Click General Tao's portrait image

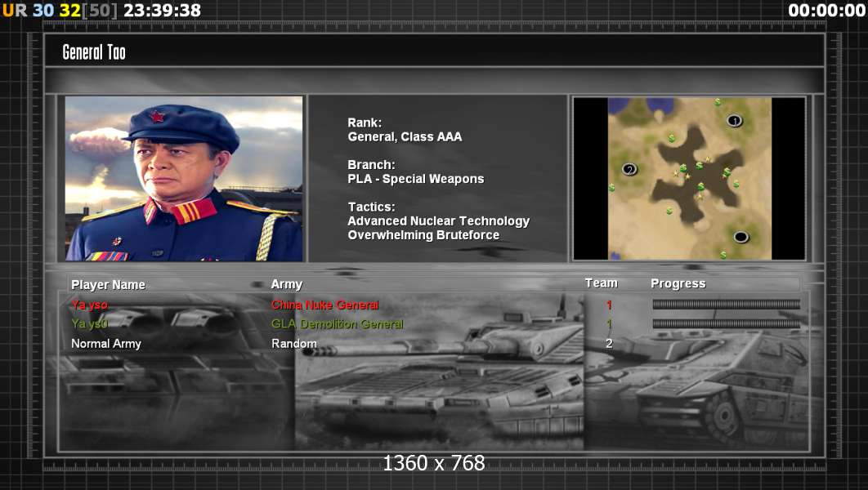point(184,178)
